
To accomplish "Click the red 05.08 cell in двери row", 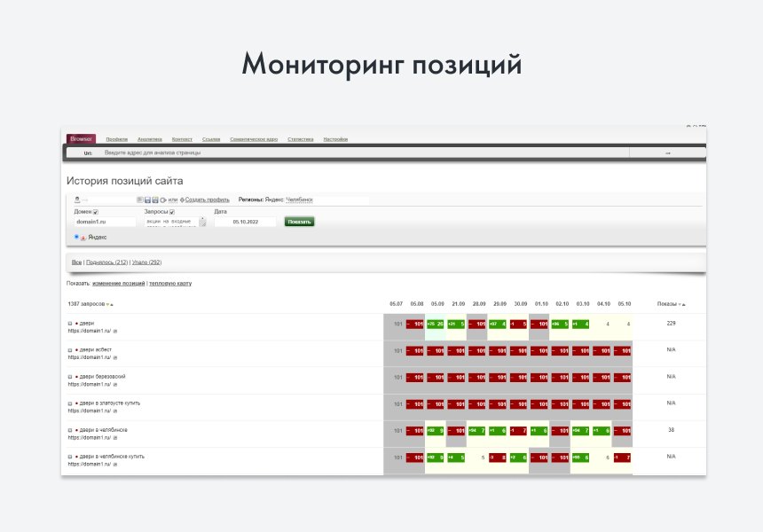I will pos(414,324).
